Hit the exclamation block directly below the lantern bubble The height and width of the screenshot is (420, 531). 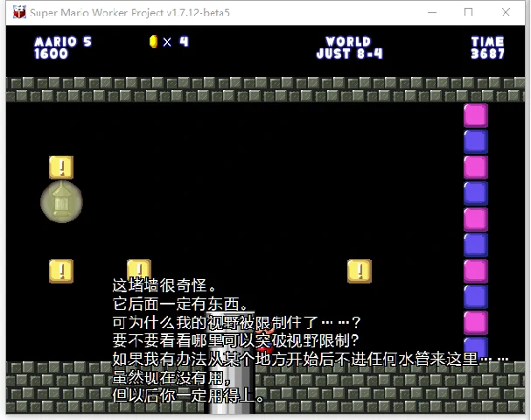coord(61,271)
